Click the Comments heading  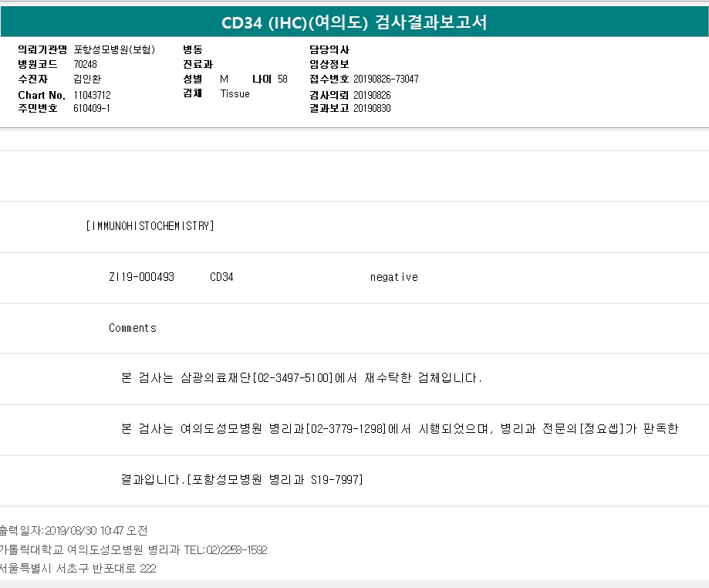[133, 328]
